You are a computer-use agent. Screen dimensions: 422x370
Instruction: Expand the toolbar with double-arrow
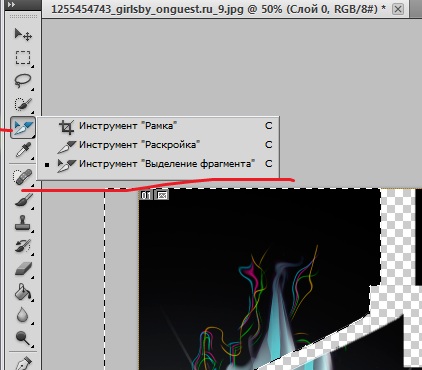pos(11,5)
